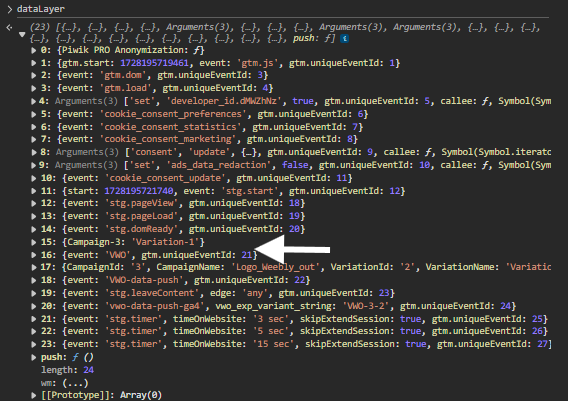This screenshot has width=568, height=401.
Task: Expand entry 2 gtm.dom event
Action: (x=34, y=75)
